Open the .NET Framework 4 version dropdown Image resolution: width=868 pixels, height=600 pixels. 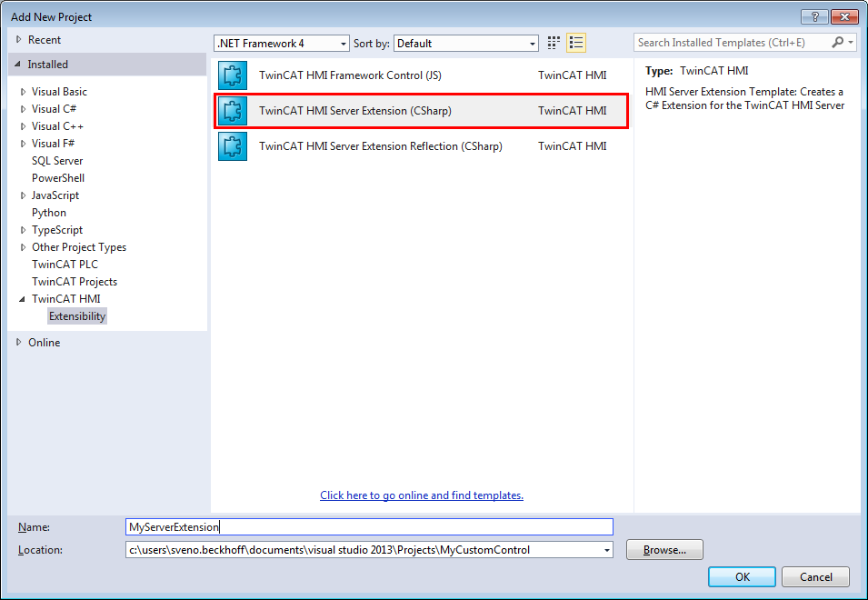tap(282, 43)
